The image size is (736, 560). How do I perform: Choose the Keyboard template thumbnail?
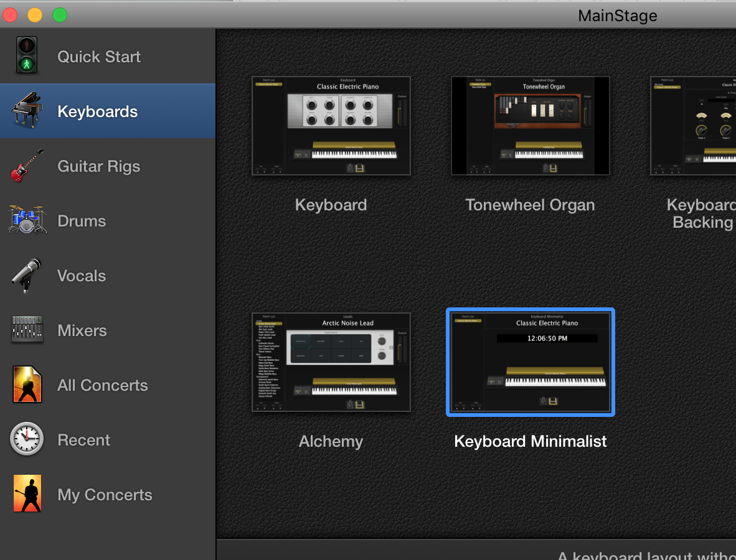[331, 126]
